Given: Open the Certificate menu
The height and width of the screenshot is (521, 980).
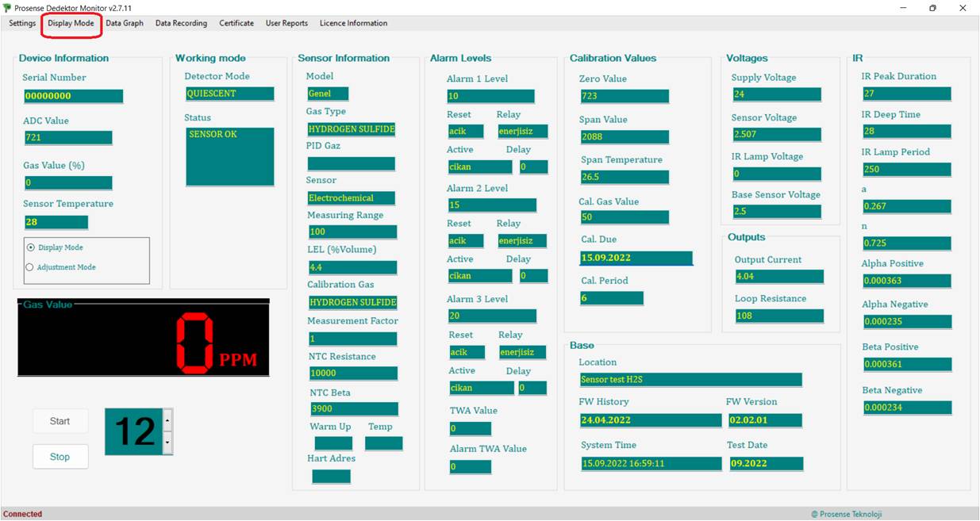Looking at the screenshot, I should pos(236,23).
